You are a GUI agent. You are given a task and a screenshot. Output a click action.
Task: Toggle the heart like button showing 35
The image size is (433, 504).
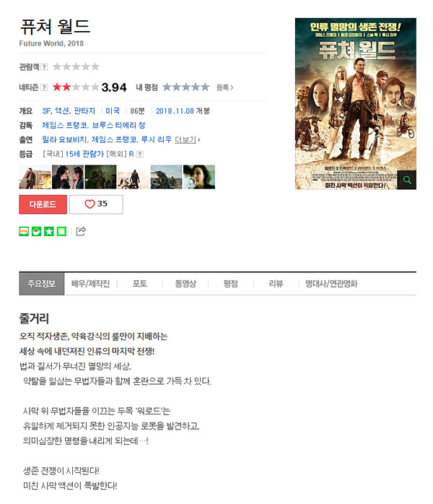point(96,204)
